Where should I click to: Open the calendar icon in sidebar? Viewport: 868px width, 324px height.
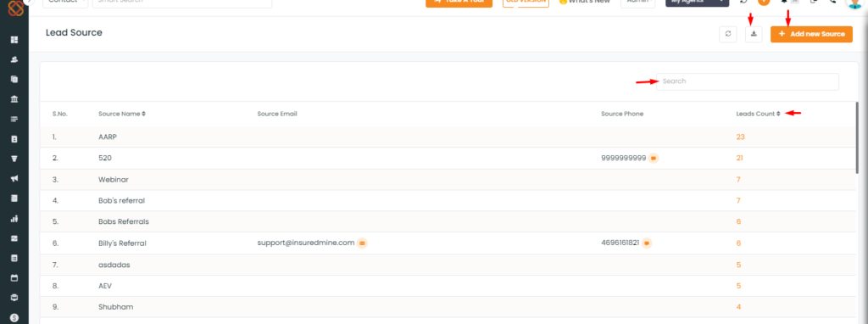tap(14, 277)
